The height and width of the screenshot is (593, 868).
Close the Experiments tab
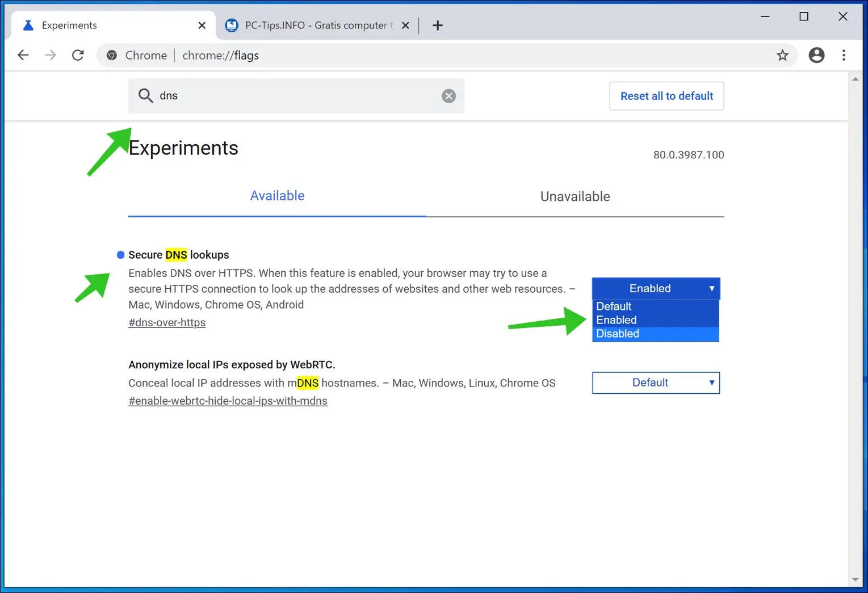[x=202, y=26]
